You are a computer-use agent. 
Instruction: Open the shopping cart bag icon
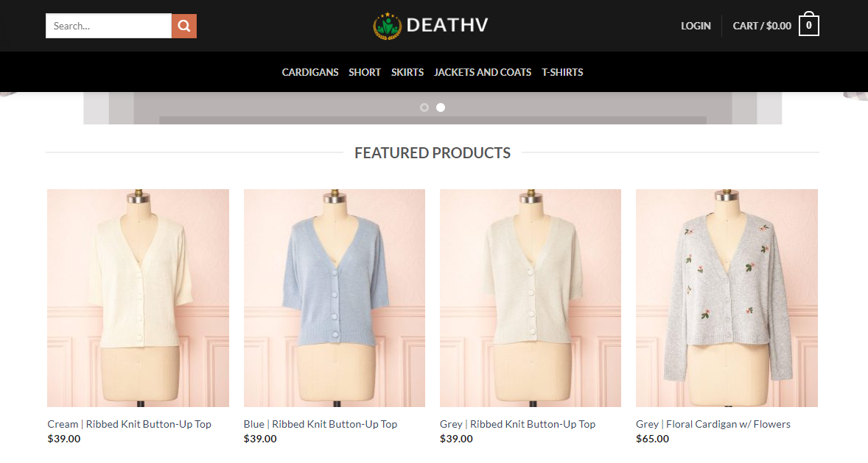point(808,25)
